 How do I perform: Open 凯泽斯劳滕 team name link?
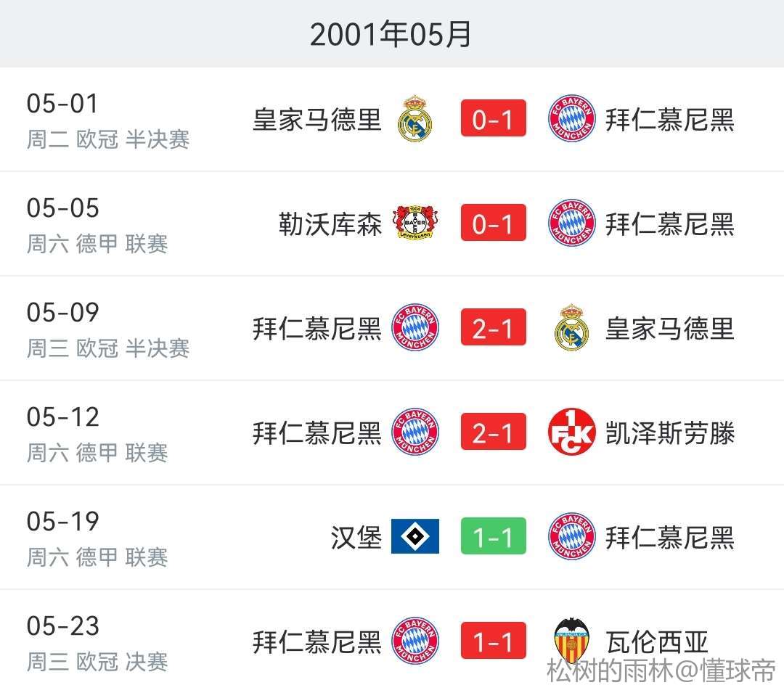(x=669, y=433)
